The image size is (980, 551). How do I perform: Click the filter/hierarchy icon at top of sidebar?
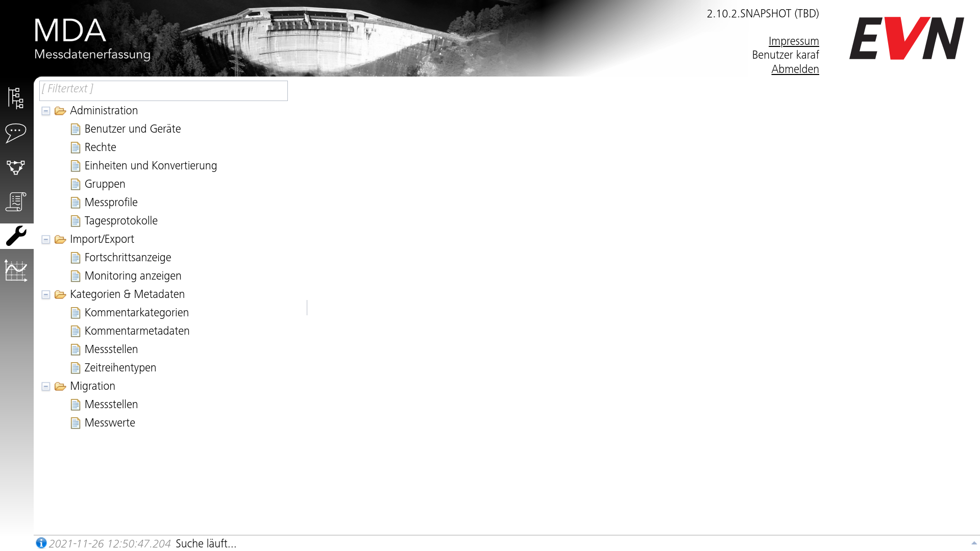17,97
